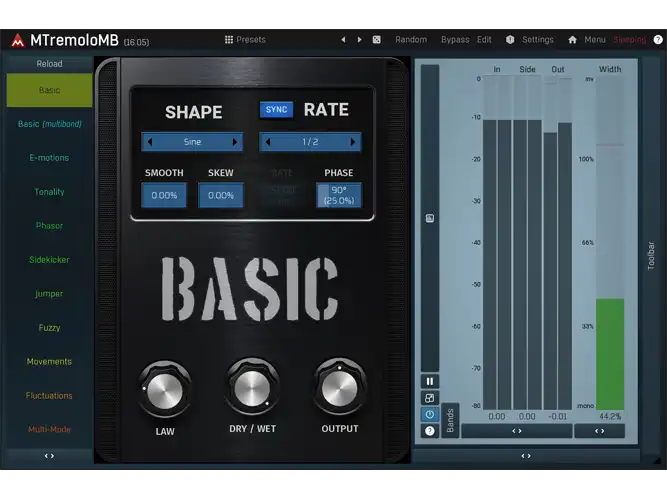Click the In meter label

[497, 69]
